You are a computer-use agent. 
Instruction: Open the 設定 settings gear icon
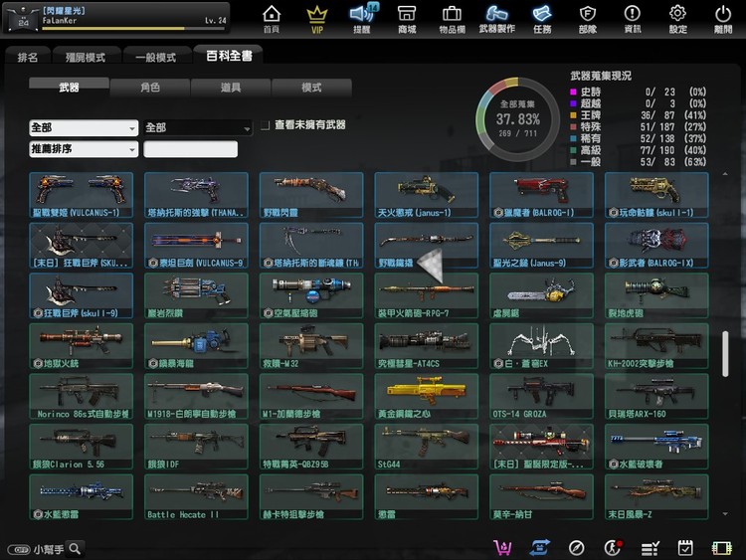[677, 19]
